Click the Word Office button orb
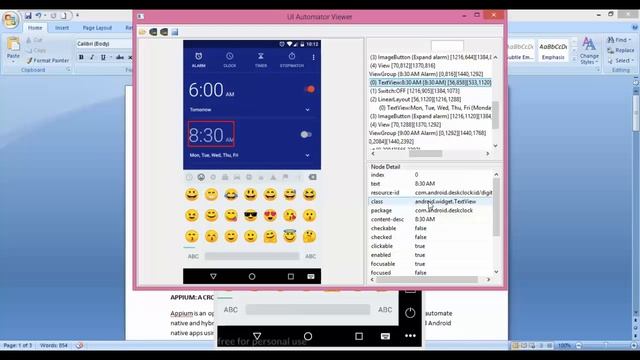 click(x=10, y=20)
